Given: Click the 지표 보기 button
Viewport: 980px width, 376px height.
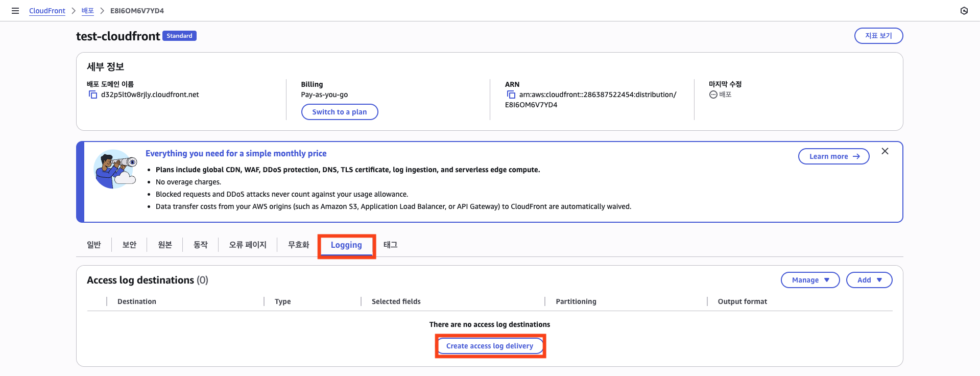Looking at the screenshot, I should (x=878, y=36).
